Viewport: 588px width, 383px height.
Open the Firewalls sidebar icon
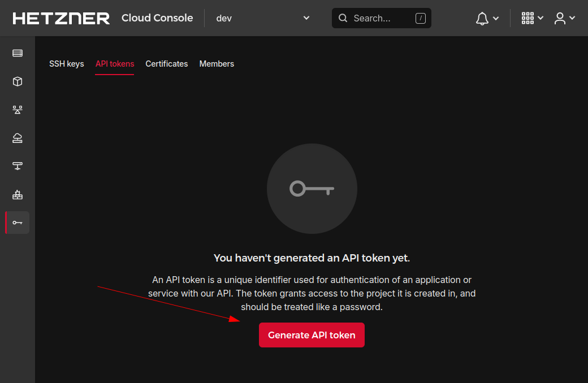18,194
